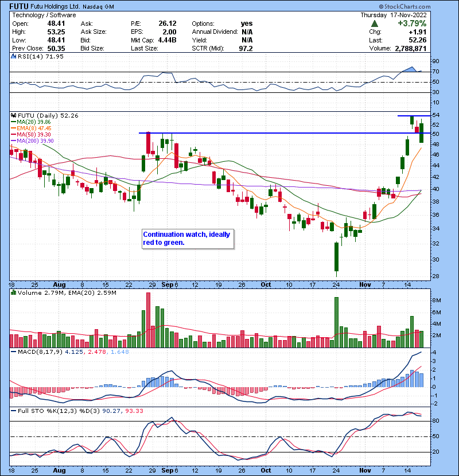Screen dimensions: 459x476
Task: Click the Full STO %D value 93.33
Action: (x=134, y=411)
